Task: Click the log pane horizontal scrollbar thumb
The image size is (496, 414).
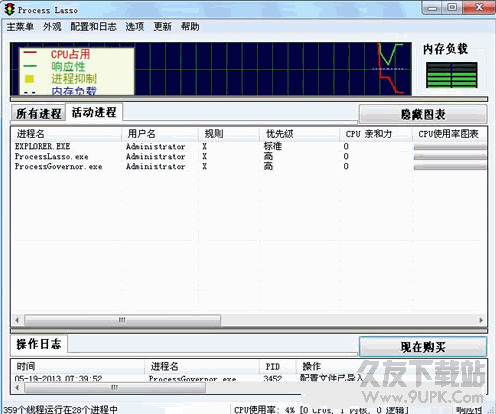Action: click(115, 387)
